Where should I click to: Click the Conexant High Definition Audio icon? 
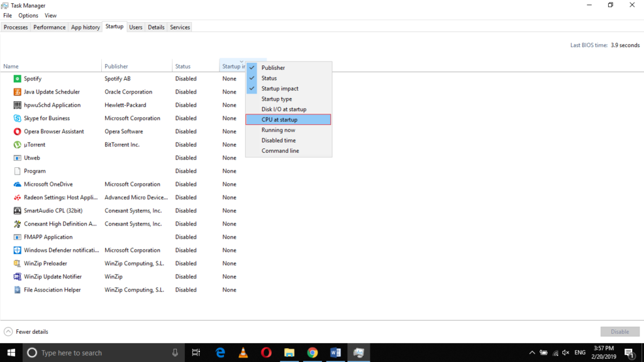(17, 224)
